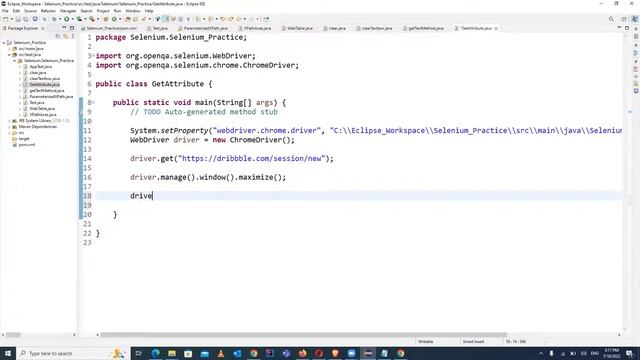This screenshot has width=640, height=360.
Task: Minimize the Package Explorer view
Action: tap(64, 28)
